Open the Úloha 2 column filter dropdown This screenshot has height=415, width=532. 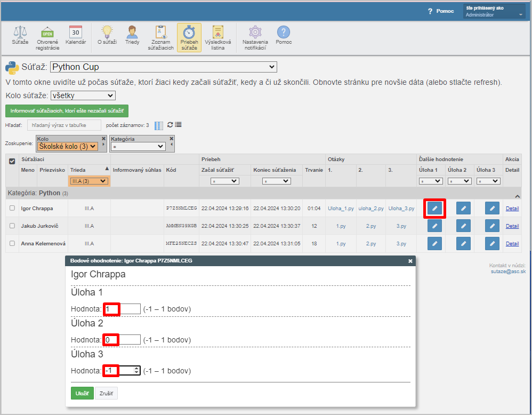[460, 181]
